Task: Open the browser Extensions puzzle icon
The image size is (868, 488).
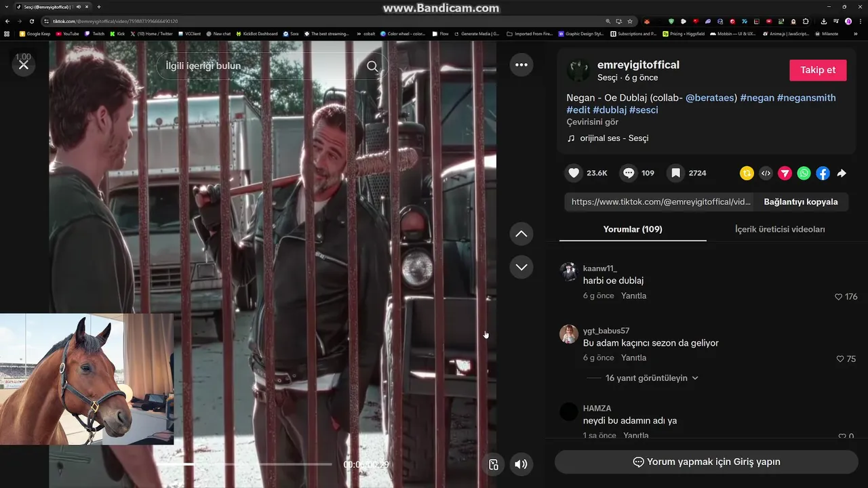Action: (x=806, y=21)
